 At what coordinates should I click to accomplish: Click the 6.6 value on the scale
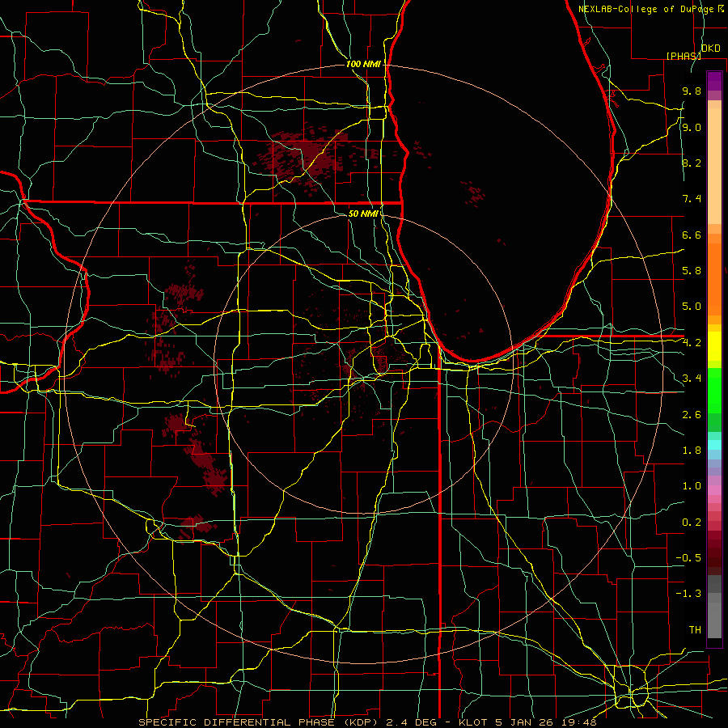(692, 235)
